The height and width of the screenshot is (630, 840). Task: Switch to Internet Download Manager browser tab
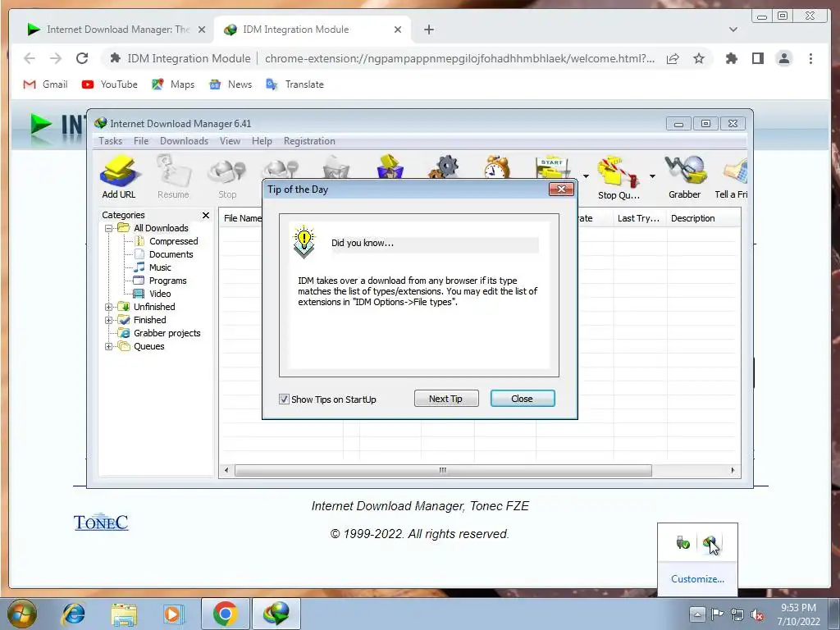pyautogui.click(x=116, y=30)
